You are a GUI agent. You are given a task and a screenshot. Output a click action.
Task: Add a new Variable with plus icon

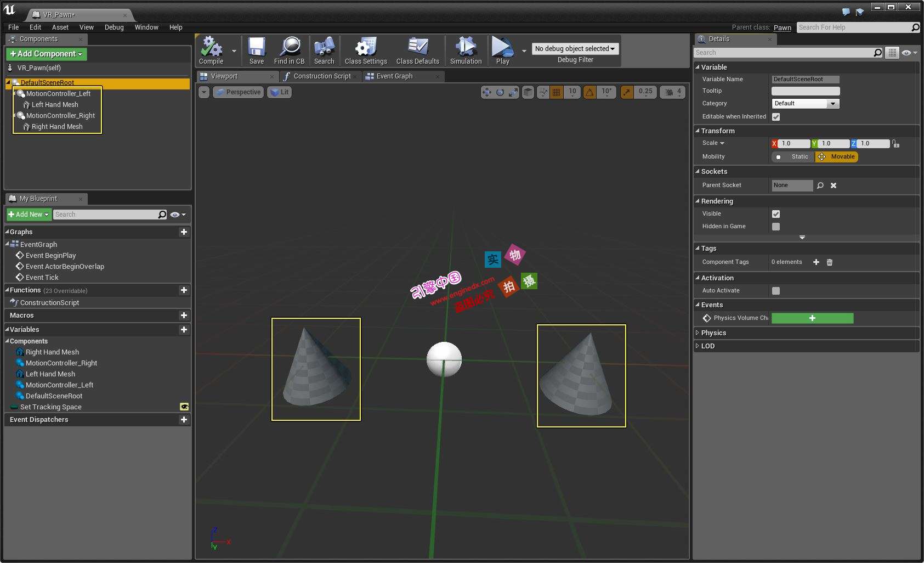[184, 330]
